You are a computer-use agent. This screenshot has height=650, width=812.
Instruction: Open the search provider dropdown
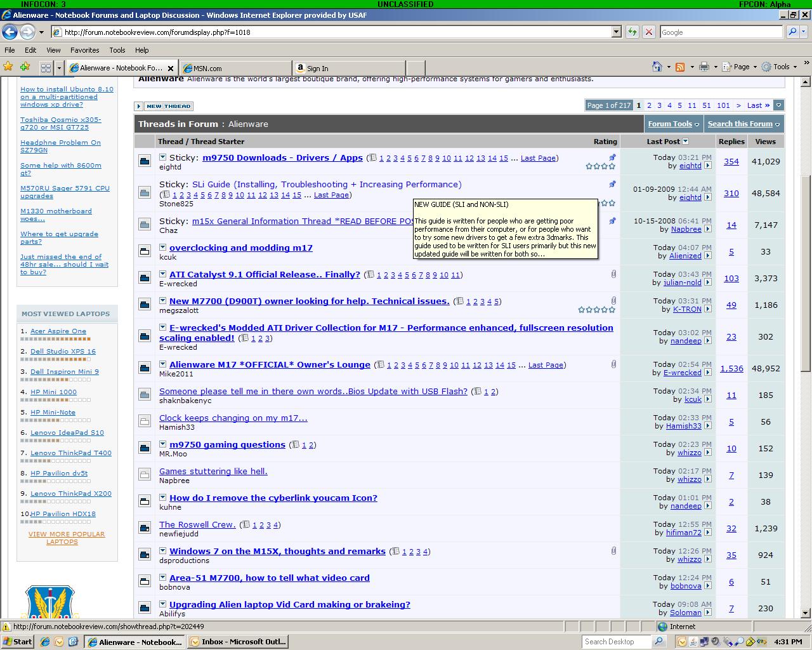(x=803, y=32)
